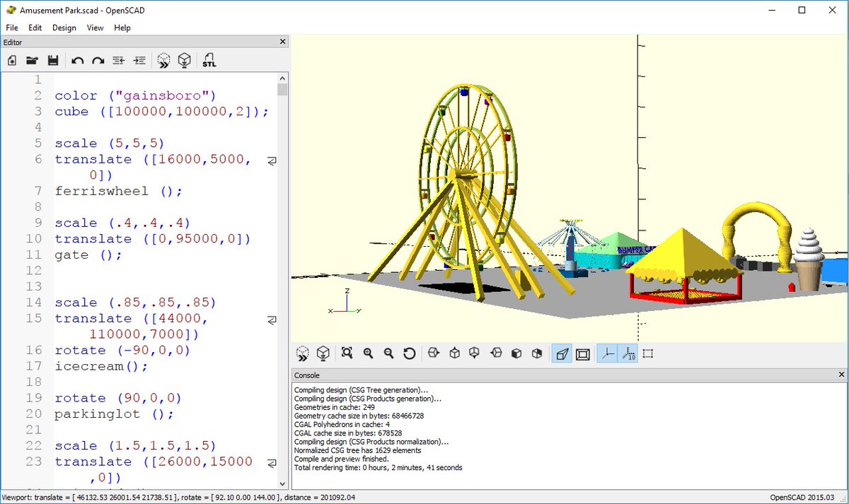Click the code line 'icecream();'
This screenshot has height=504, width=849.
click(101, 366)
